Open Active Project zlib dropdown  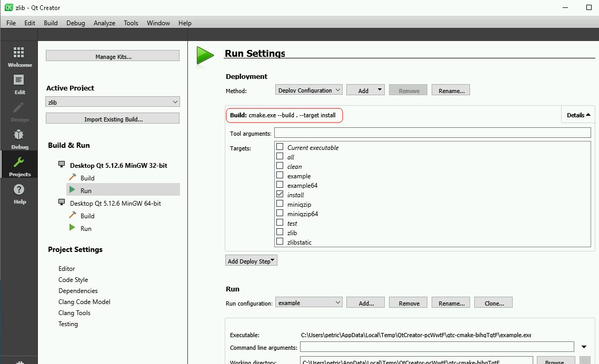[x=112, y=102]
